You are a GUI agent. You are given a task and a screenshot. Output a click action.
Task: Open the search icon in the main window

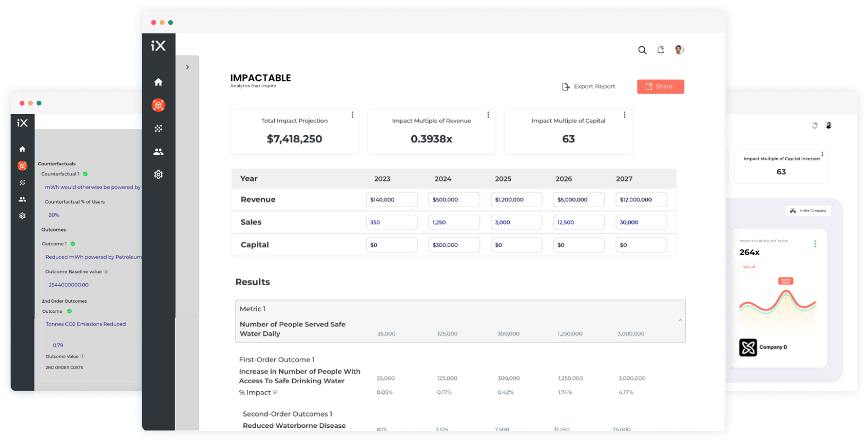(x=642, y=50)
